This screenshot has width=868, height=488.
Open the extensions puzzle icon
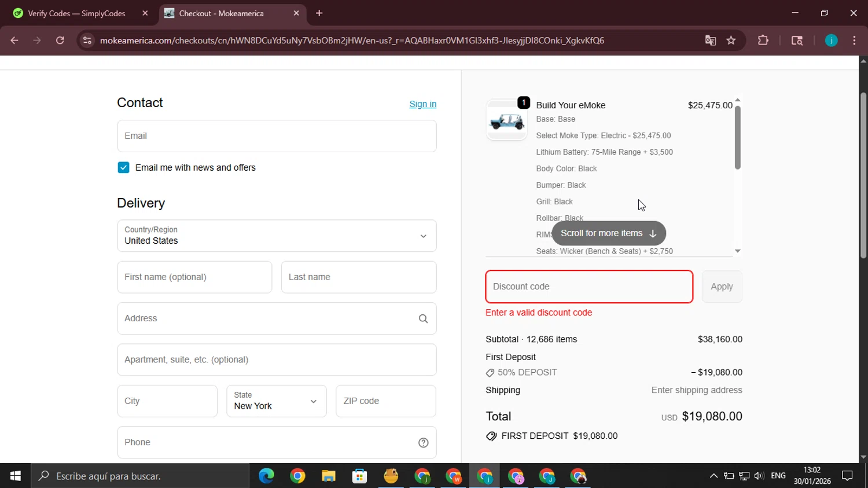pos(763,41)
